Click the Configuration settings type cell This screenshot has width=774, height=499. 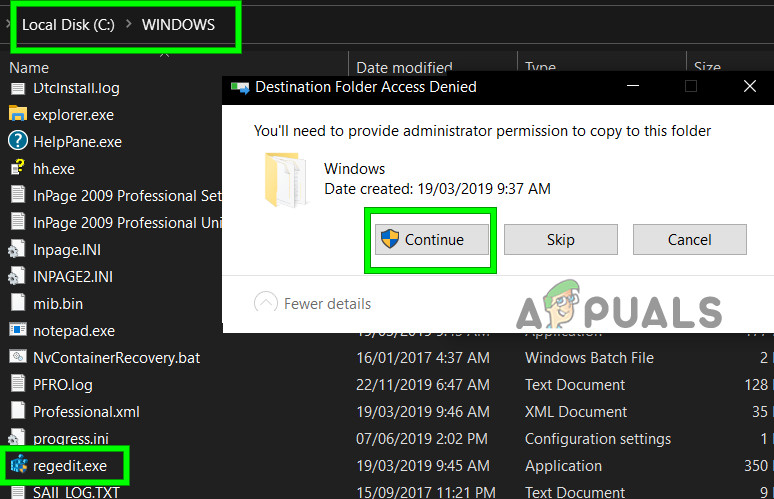(x=598, y=438)
